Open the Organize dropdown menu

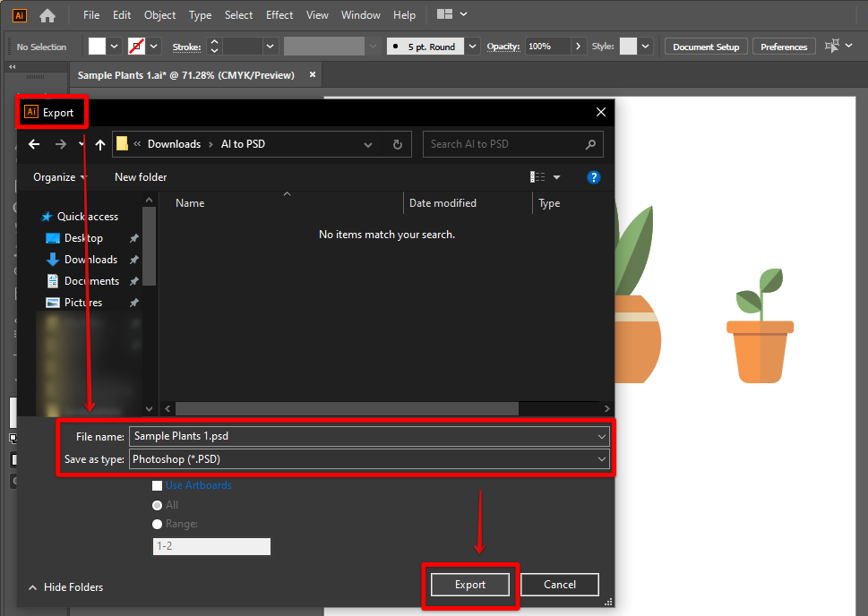[59, 177]
